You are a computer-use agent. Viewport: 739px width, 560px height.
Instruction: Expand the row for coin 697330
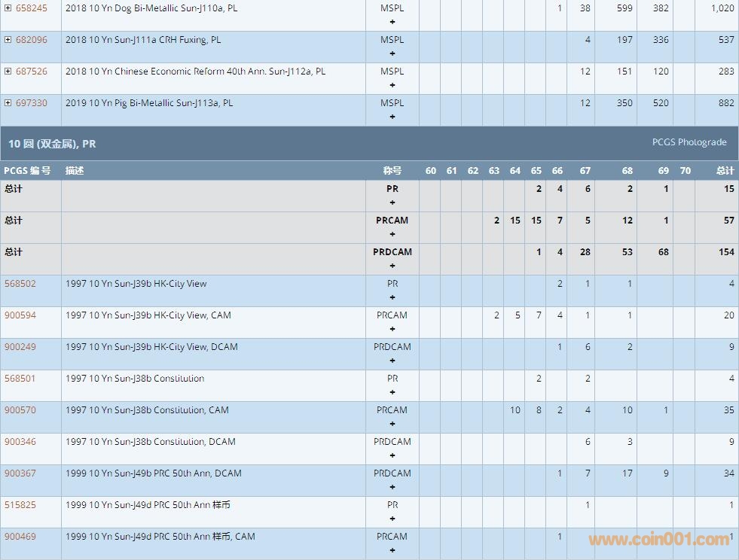pos(8,103)
